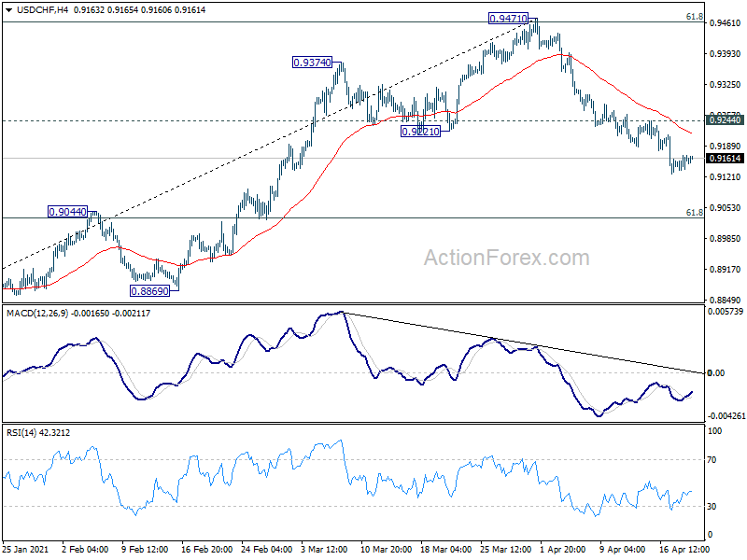Select the 0.92440 level price tag

(726, 120)
